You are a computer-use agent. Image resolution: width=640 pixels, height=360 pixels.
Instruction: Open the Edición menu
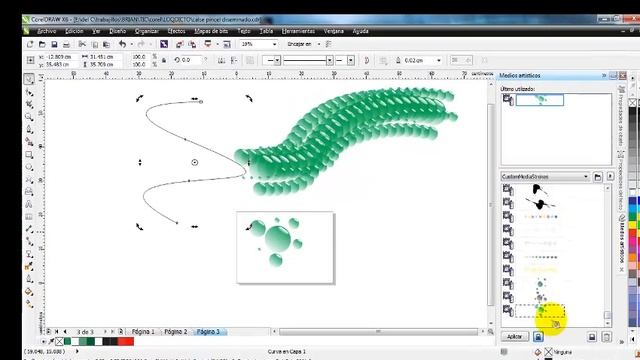point(74,31)
